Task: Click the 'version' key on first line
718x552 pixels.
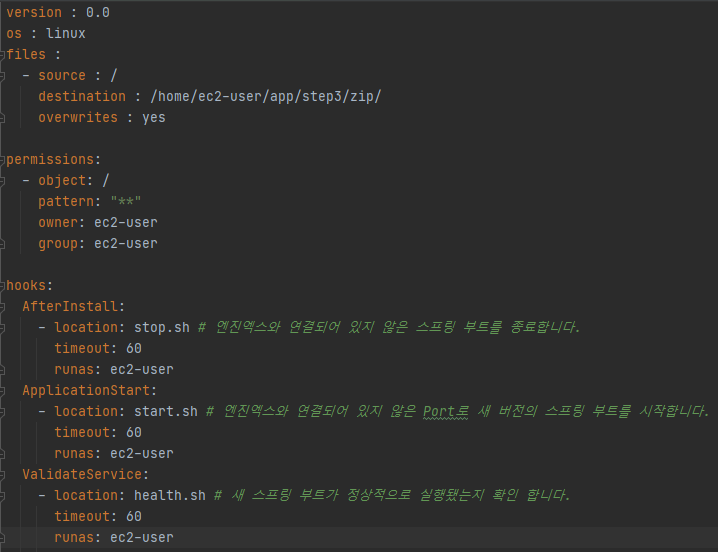Action: 34,12
